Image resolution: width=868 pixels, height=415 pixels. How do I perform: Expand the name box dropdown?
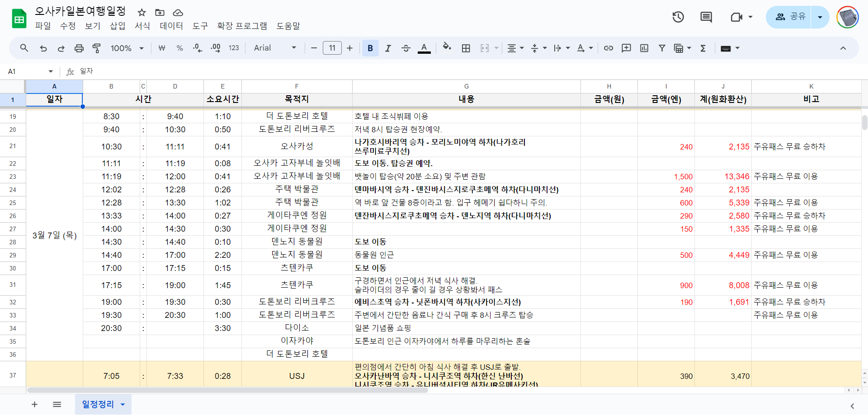(51, 71)
